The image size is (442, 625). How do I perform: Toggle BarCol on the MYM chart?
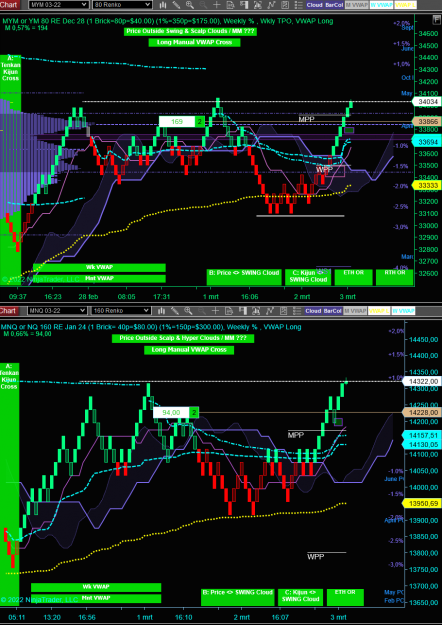tap(333, 5)
